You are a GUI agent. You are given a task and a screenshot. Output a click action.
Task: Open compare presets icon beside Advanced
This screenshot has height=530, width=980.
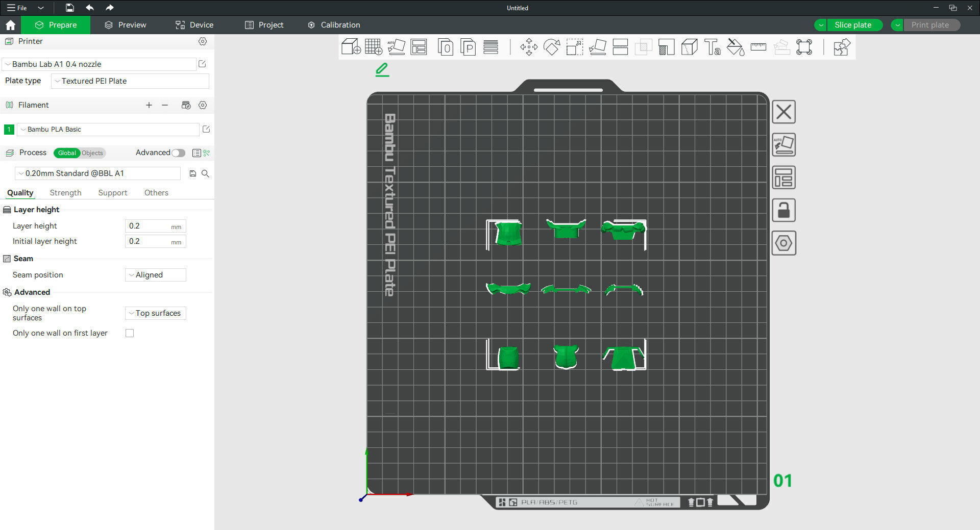click(x=207, y=153)
